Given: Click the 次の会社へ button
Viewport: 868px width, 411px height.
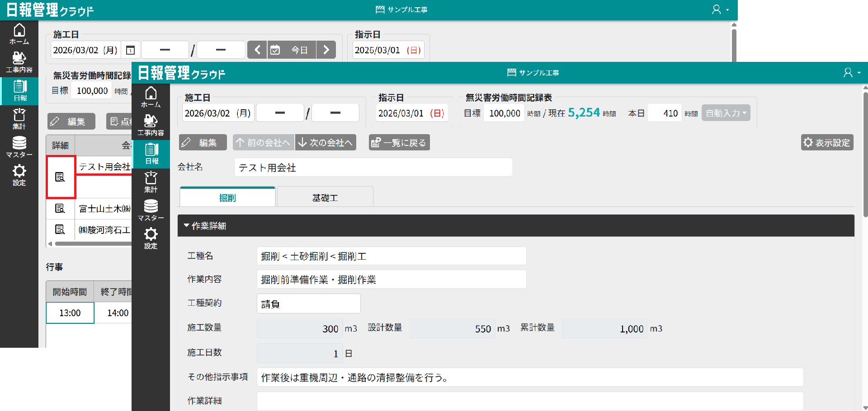Looking at the screenshot, I should (325, 143).
